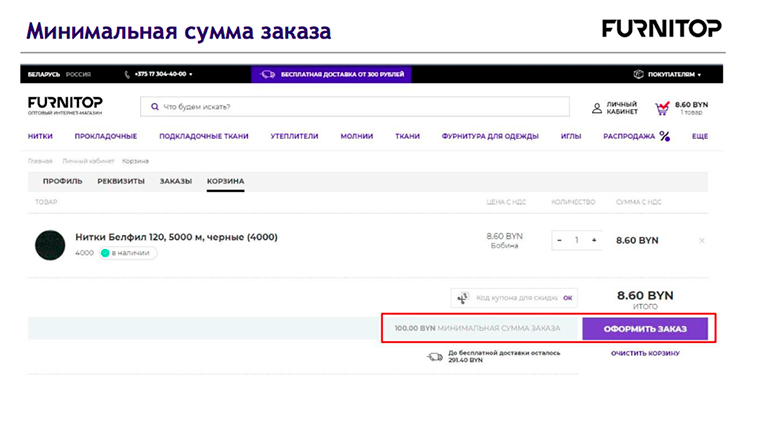Increase quantity with plus button
This screenshot has width=770, height=431.
click(x=594, y=240)
